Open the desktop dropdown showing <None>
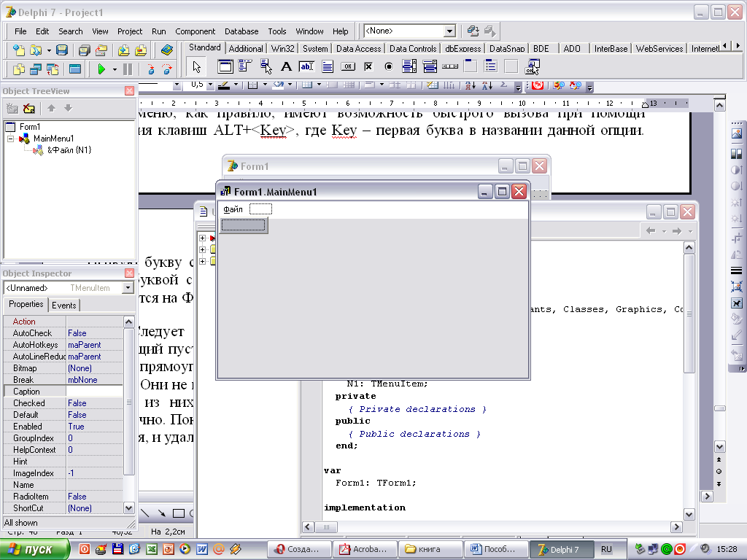 pyautogui.click(x=449, y=31)
